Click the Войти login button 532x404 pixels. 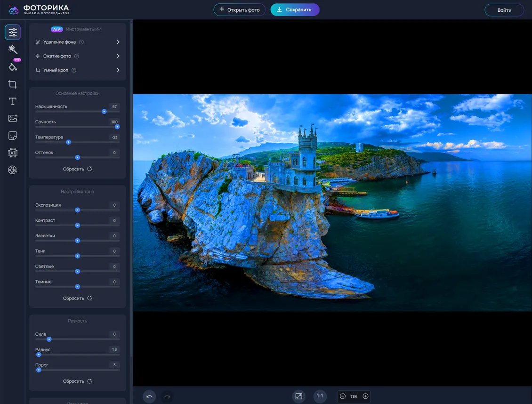coord(504,10)
